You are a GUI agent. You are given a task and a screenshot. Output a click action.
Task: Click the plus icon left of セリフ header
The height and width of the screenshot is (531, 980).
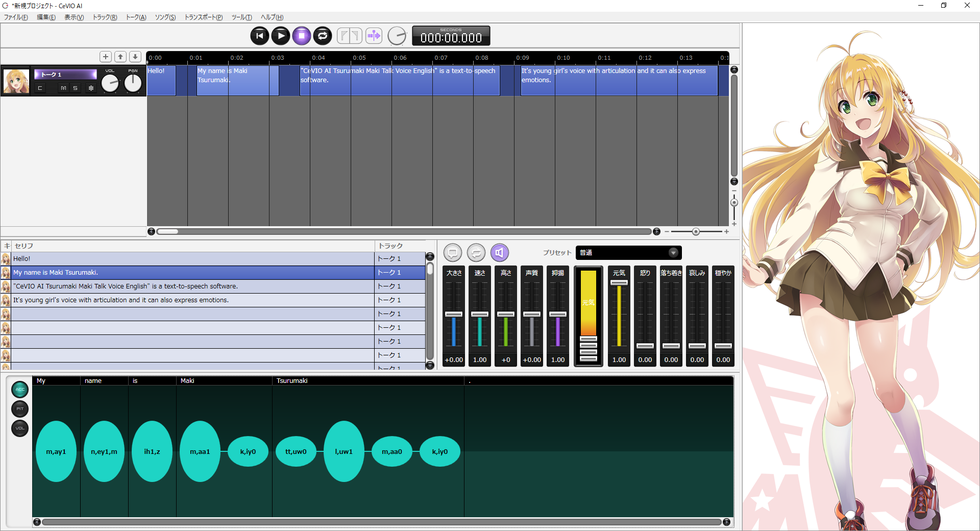(7, 246)
